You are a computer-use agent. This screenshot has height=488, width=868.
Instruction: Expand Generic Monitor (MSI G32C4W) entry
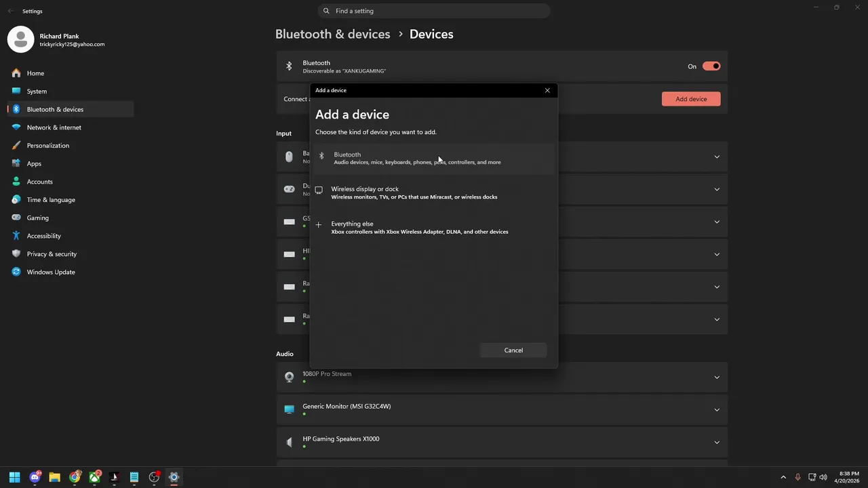tap(716, 410)
